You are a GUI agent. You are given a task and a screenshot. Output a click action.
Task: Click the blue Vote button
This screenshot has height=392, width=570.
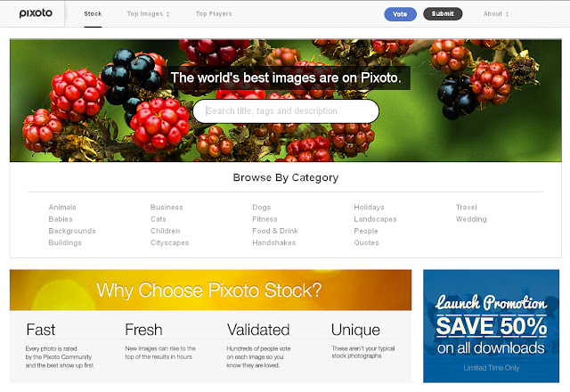(x=400, y=14)
